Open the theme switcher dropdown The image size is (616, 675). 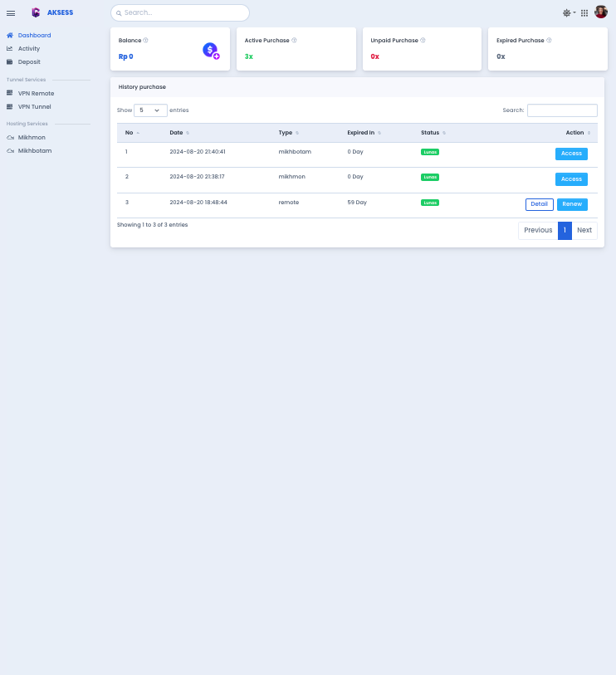[569, 13]
